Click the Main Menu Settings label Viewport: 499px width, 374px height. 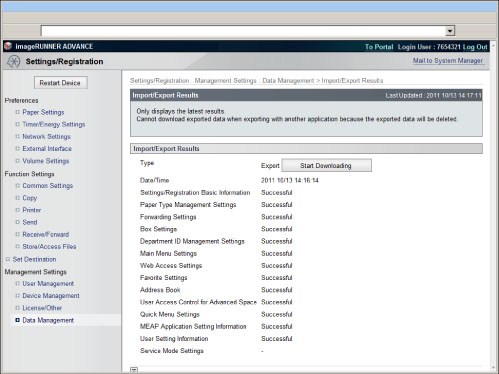(168, 254)
